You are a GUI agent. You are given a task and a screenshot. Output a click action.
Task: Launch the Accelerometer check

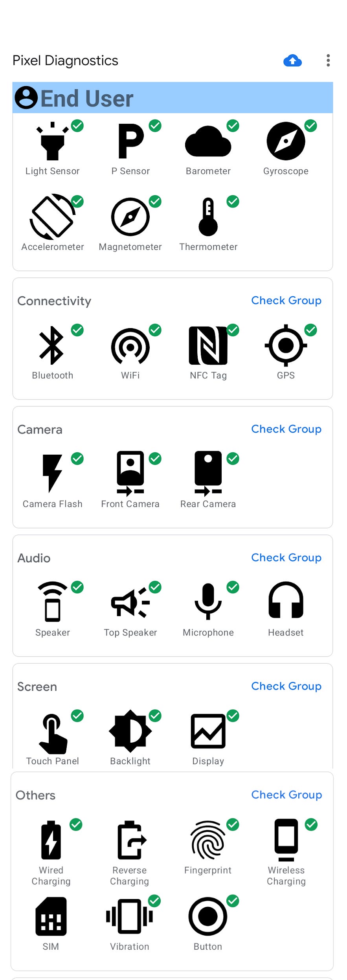(x=53, y=217)
